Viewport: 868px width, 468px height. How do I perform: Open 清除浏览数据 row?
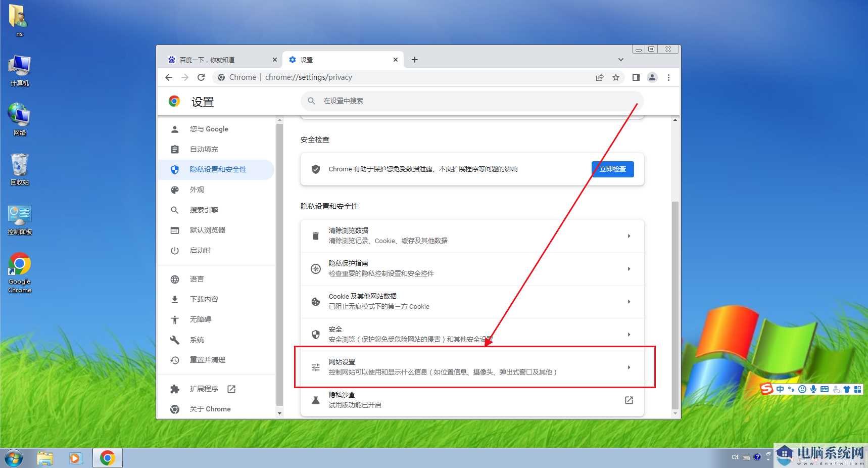pos(472,236)
